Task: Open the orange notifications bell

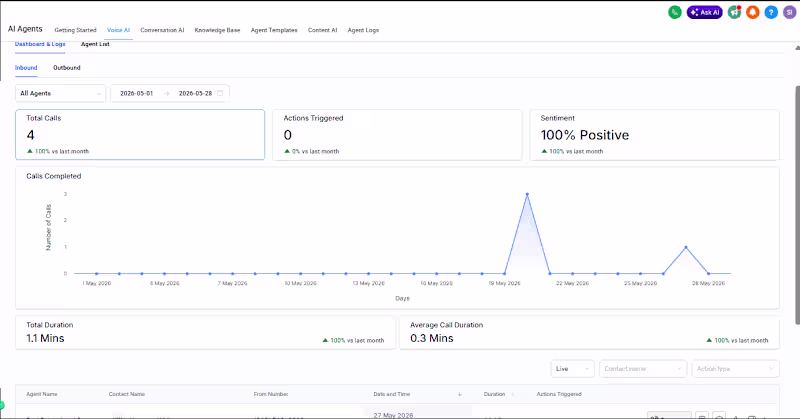Action: click(x=753, y=12)
